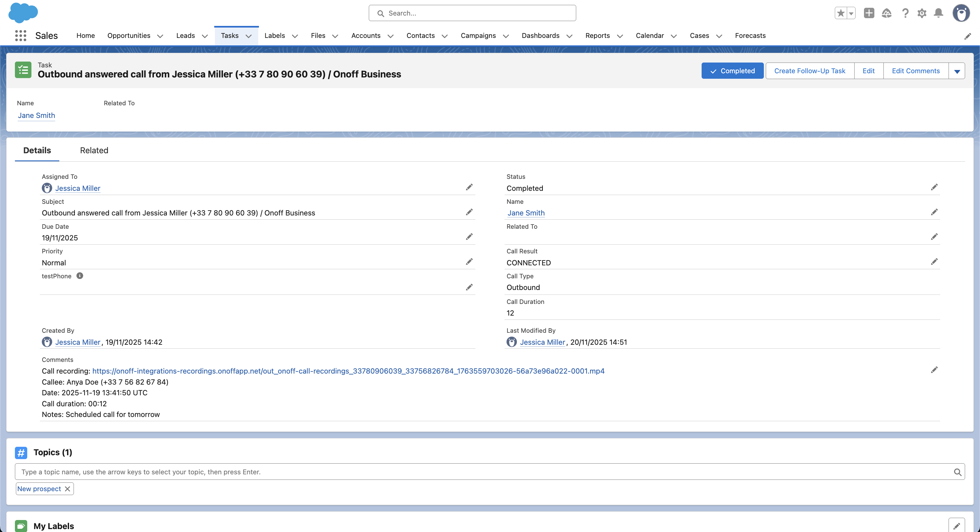Expand the Contacts tab chevron
The width and height of the screenshot is (980, 532).
tap(445, 36)
